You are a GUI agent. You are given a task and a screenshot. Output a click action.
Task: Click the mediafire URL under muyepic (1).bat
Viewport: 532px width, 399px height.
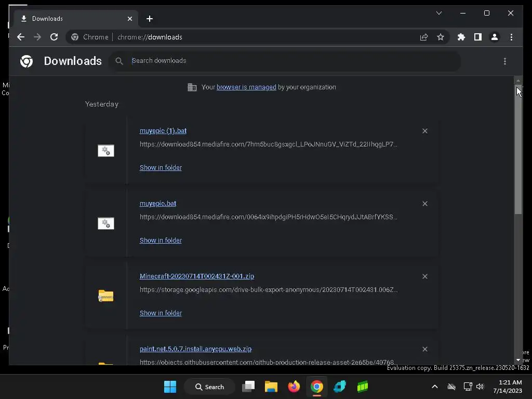[x=269, y=144]
